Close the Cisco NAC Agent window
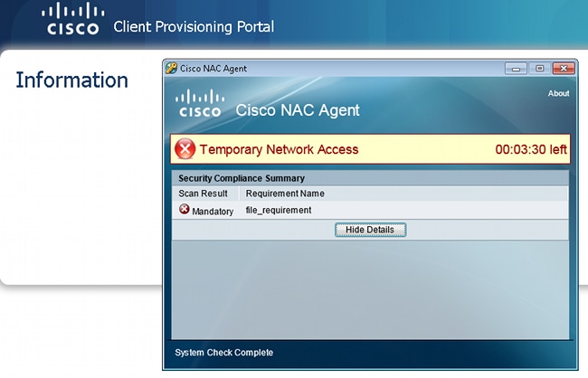588x378 pixels. pos(564,69)
